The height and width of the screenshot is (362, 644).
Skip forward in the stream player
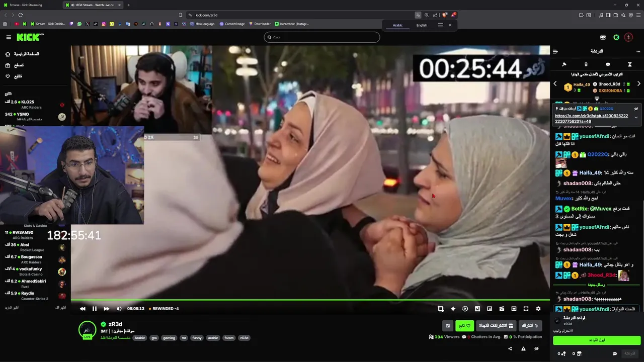pos(106,309)
